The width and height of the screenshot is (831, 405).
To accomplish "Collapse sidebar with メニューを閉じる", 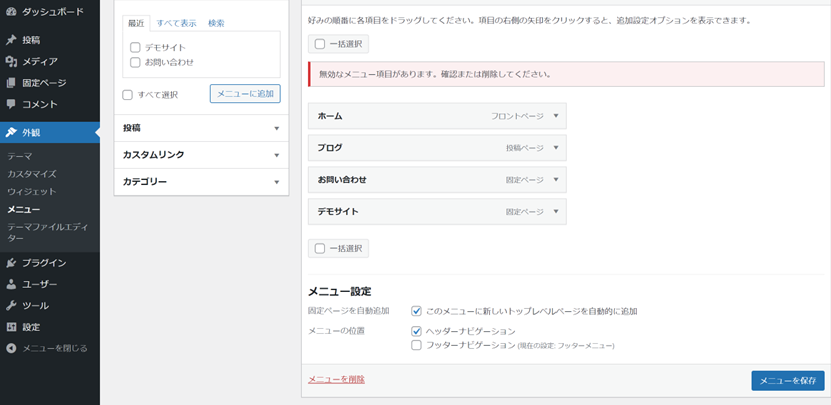I will tap(47, 348).
